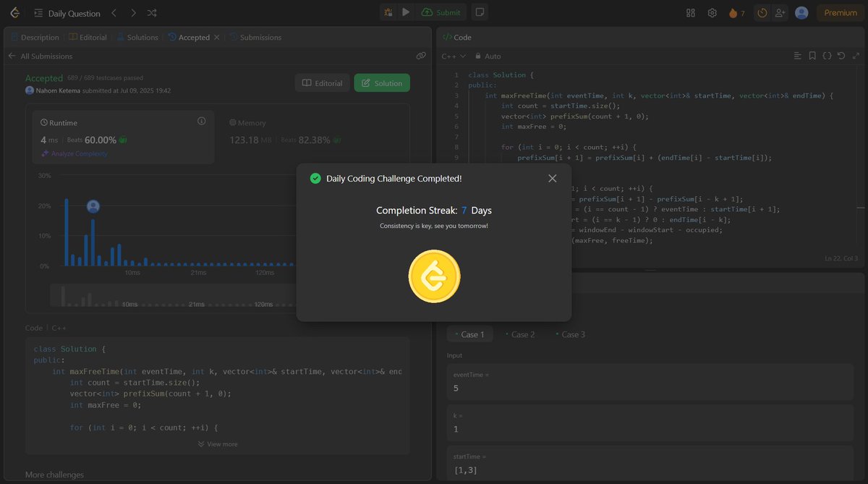
Task: Open the problem list panel icon
Action: [38, 13]
